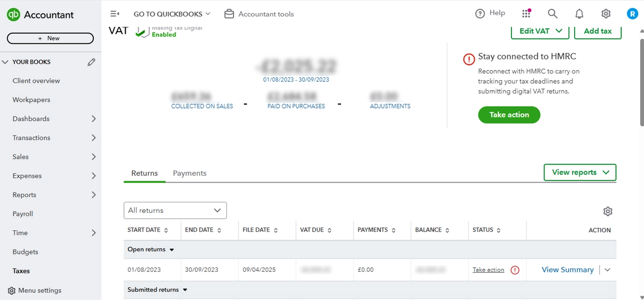Open the Accountant tools panel
This screenshot has width=644, height=300.
point(259,14)
